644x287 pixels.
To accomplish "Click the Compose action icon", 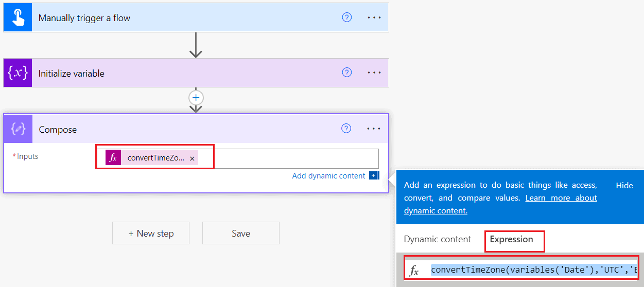I will (x=18, y=129).
